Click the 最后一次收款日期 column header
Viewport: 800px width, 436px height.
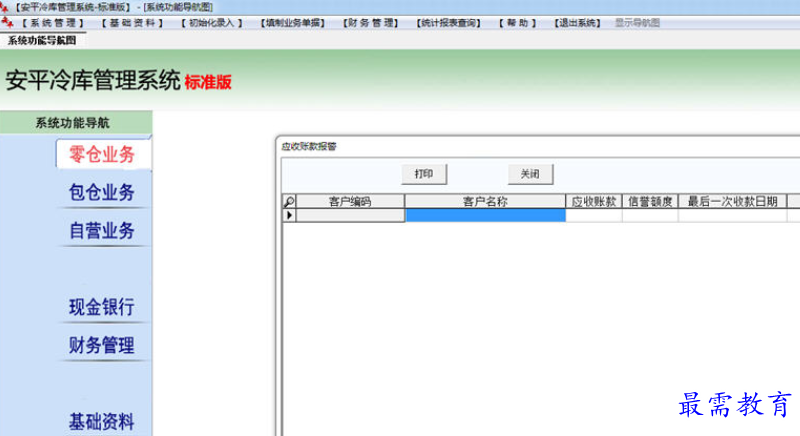732,201
